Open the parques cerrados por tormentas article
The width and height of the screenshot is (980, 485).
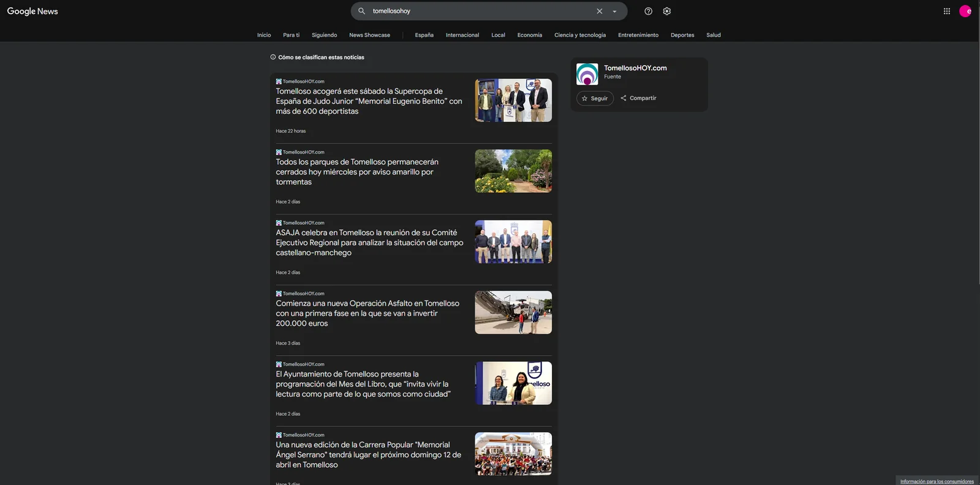click(357, 172)
